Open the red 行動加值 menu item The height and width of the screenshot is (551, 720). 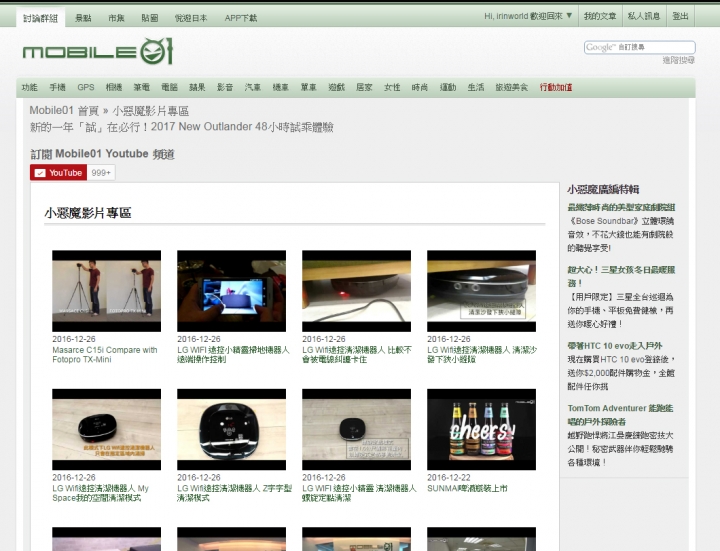pyautogui.click(x=556, y=87)
